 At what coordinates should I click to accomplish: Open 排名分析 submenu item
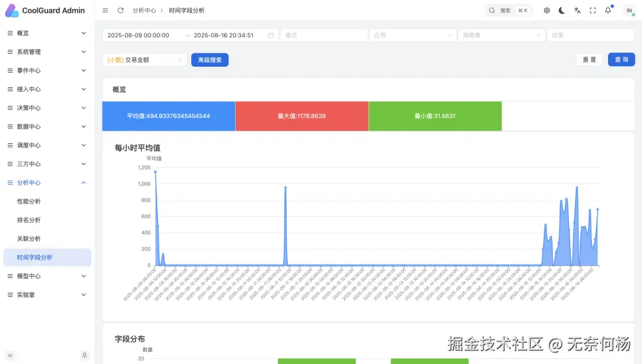click(x=29, y=220)
